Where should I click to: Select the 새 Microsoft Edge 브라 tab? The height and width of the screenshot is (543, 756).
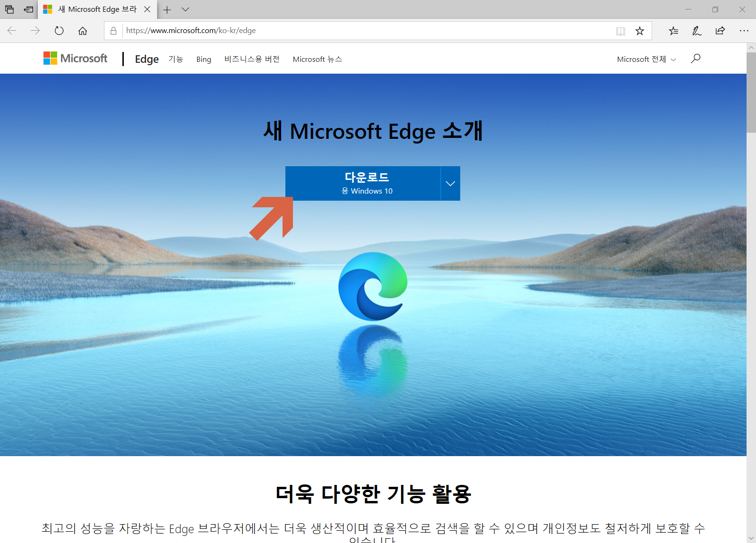[x=97, y=9]
